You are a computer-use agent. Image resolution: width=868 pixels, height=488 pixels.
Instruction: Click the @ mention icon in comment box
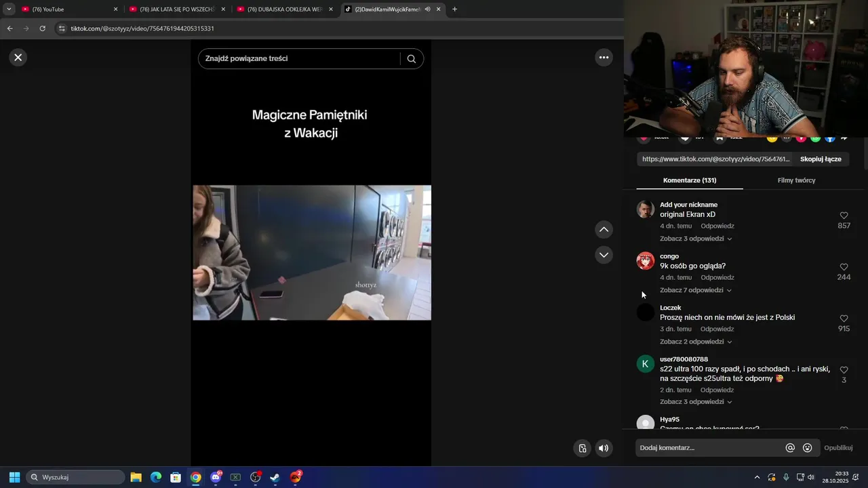coord(790,448)
